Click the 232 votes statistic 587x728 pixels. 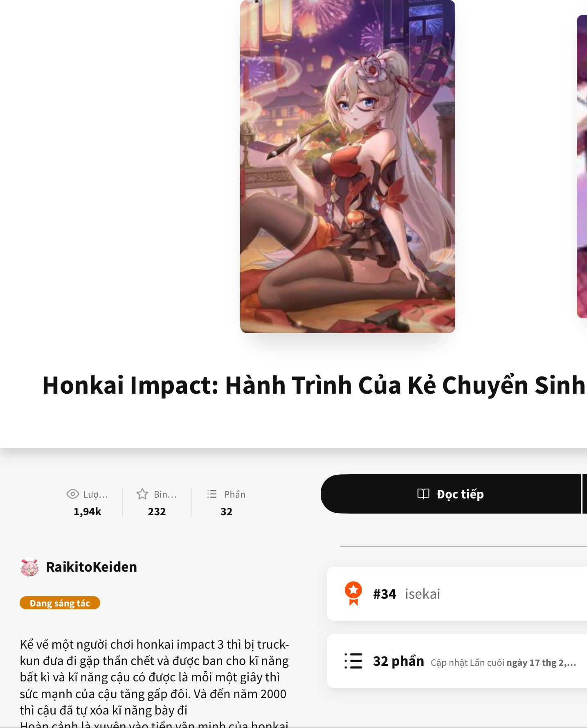(x=157, y=512)
